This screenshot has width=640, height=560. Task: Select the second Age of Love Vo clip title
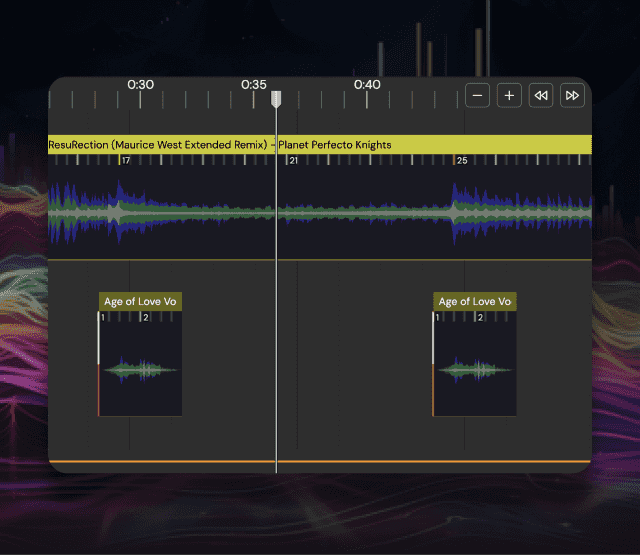(x=476, y=301)
